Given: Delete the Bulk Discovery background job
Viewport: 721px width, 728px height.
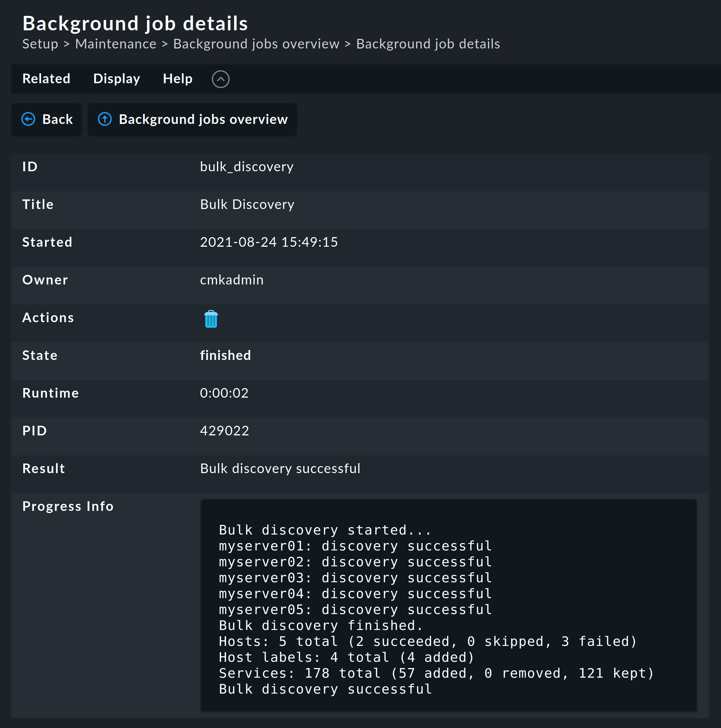Looking at the screenshot, I should click(211, 319).
